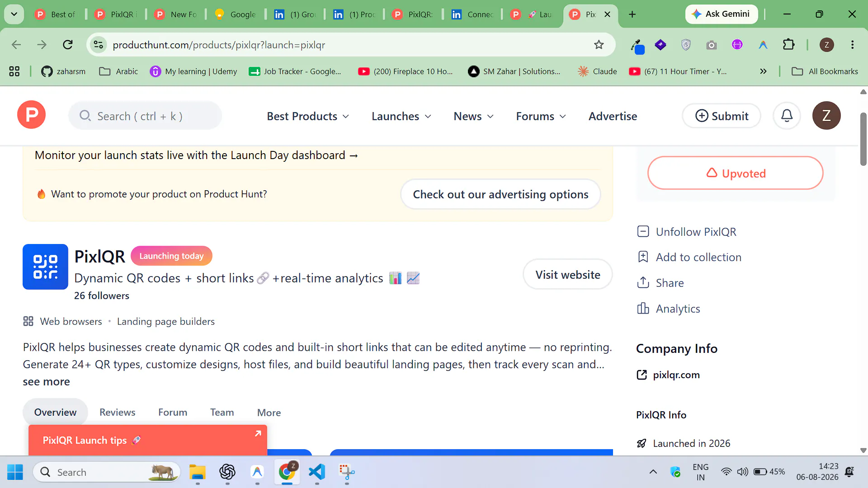
Task: Expand the Forums dropdown menu
Action: click(541, 116)
